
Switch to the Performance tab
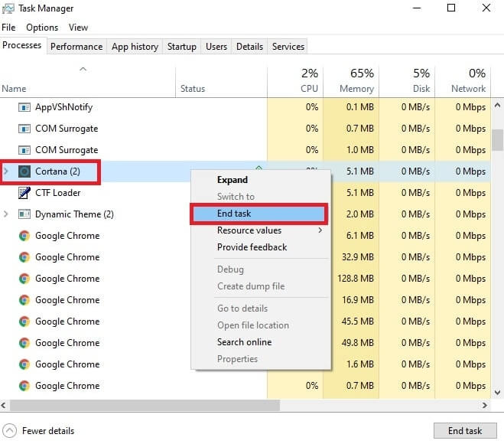point(76,47)
